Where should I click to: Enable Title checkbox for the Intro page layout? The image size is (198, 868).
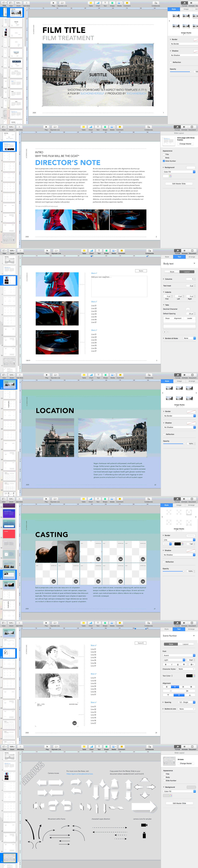coord(164,154)
